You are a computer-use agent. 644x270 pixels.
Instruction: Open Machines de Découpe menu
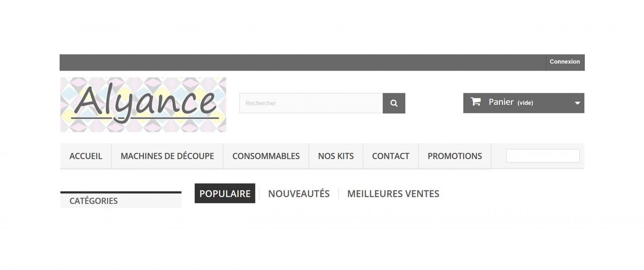[x=167, y=156]
